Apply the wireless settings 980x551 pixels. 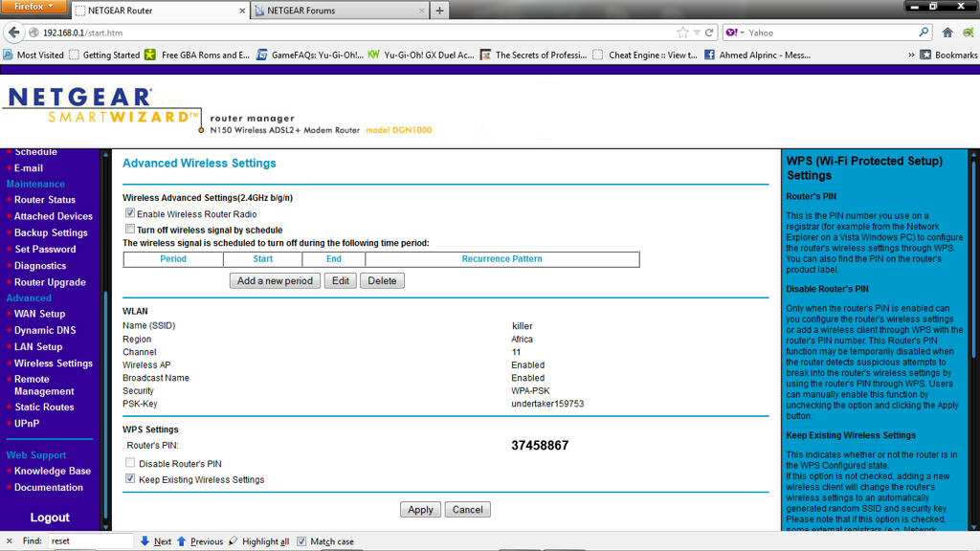click(420, 509)
